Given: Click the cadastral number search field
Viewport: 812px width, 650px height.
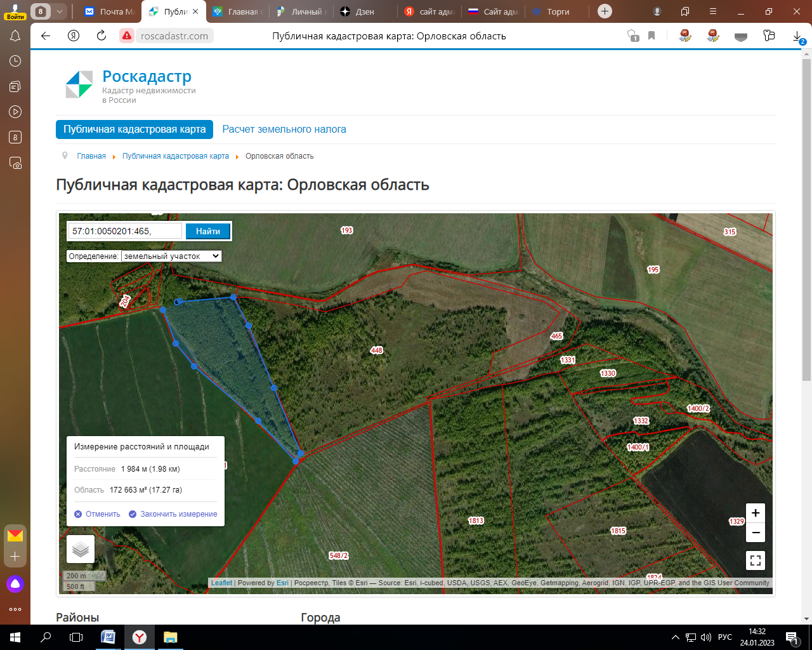Looking at the screenshot, I should coord(125,231).
